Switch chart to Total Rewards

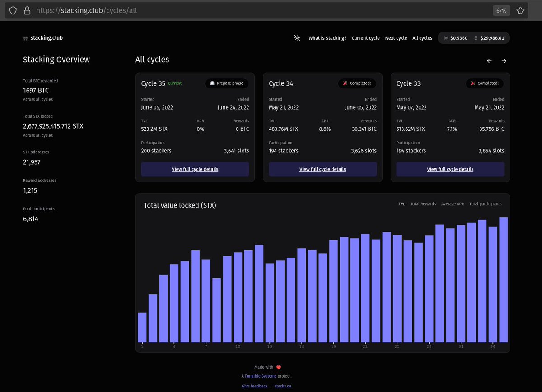pyautogui.click(x=423, y=204)
